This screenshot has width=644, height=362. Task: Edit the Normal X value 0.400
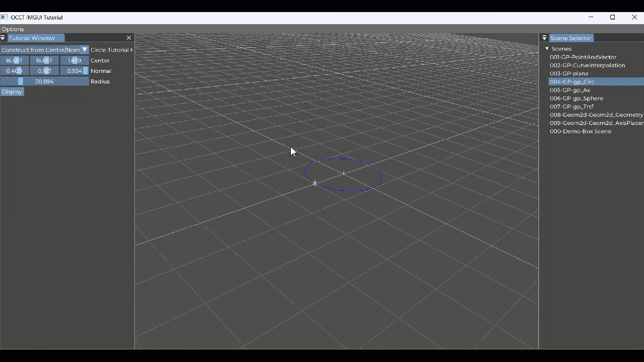pyautogui.click(x=14, y=71)
